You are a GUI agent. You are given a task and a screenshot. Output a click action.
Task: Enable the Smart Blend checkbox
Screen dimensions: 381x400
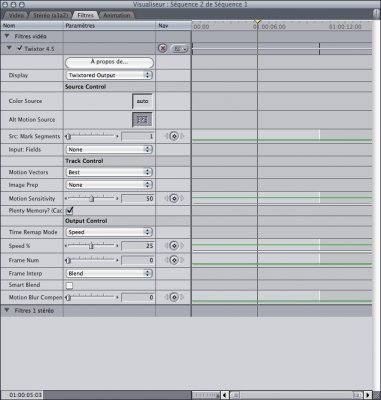click(x=69, y=285)
